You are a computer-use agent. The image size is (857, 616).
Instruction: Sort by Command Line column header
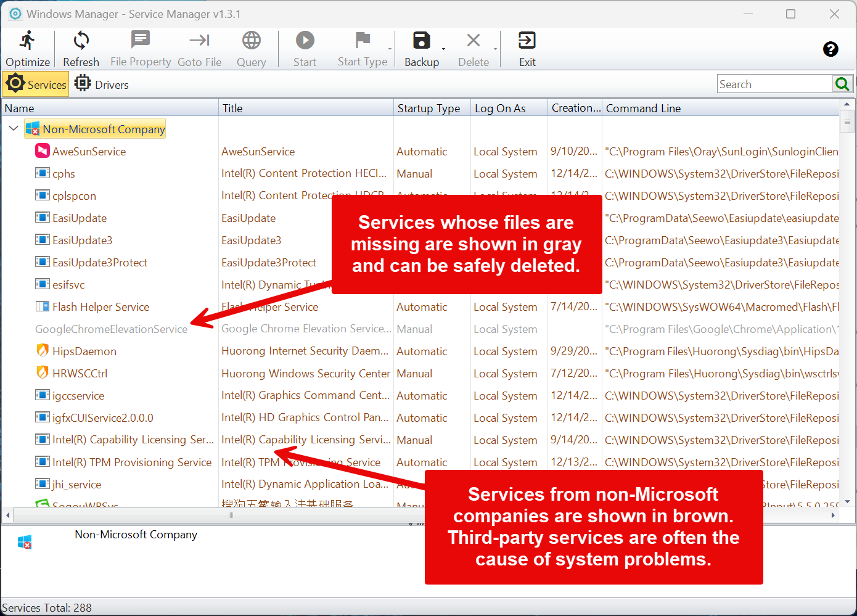click(721, 108)
